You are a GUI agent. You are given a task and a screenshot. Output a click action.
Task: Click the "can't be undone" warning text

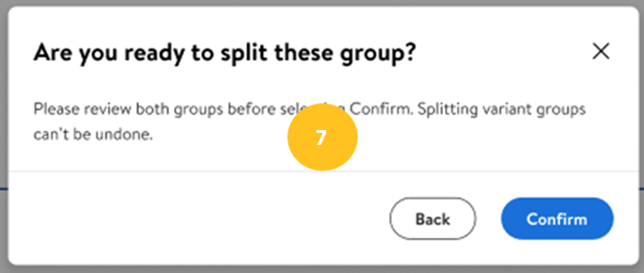coord(93,135)
